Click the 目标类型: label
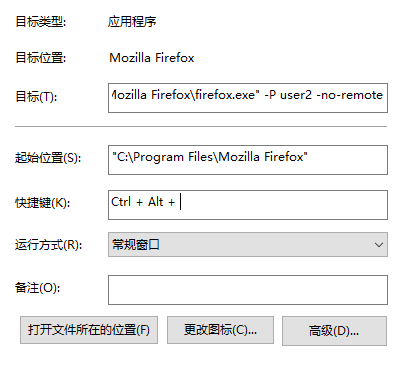This screenshot has width=400, height=369. (41, 22)
